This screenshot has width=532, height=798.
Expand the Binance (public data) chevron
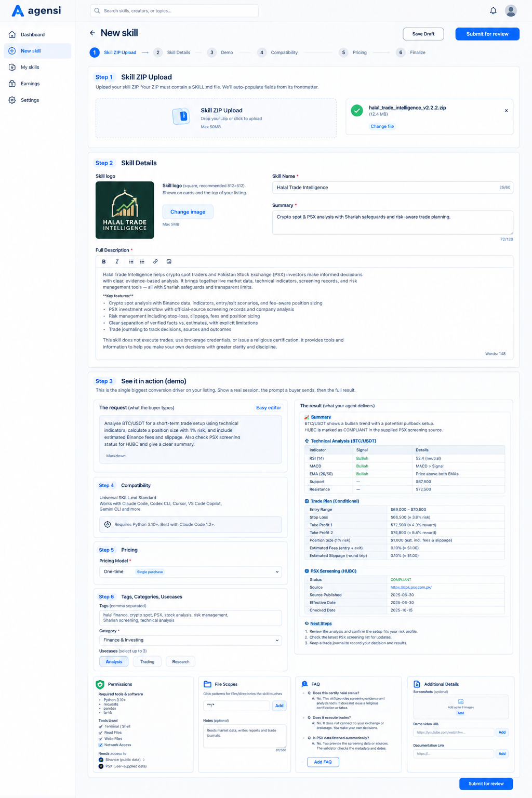click(x=144, y=760)
